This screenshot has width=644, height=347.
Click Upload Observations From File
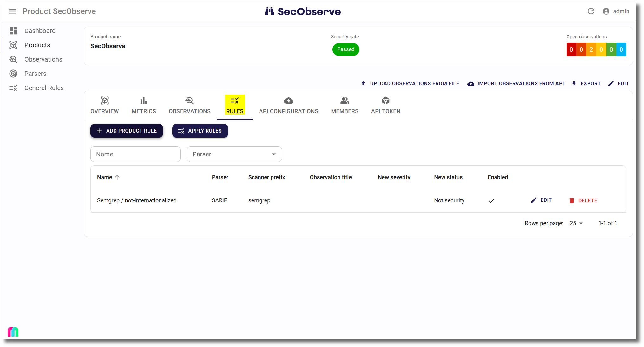pos(410,83)
